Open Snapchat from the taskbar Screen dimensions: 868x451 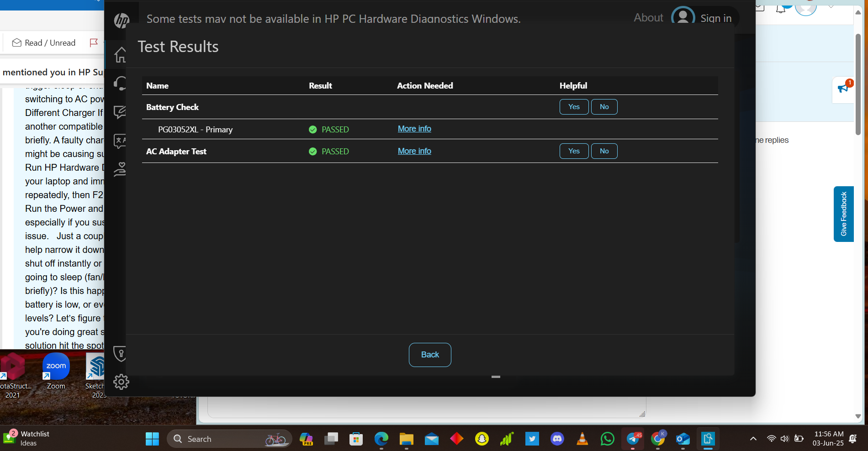coord(482,439)
